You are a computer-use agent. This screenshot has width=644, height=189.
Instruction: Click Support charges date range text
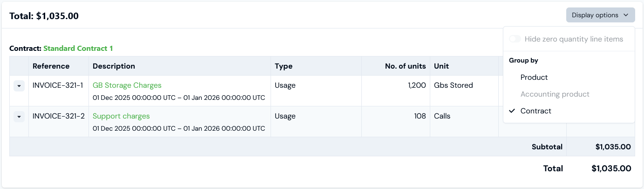click(179, 129)
